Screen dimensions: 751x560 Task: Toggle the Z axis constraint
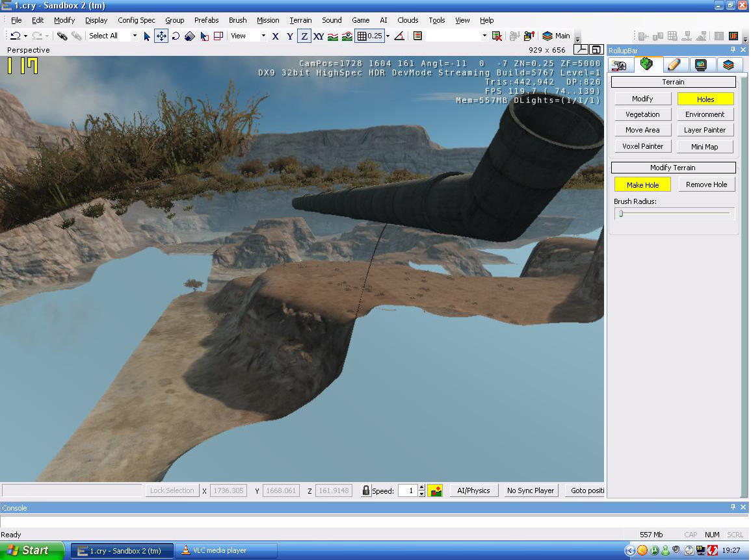tap(304, 36)
